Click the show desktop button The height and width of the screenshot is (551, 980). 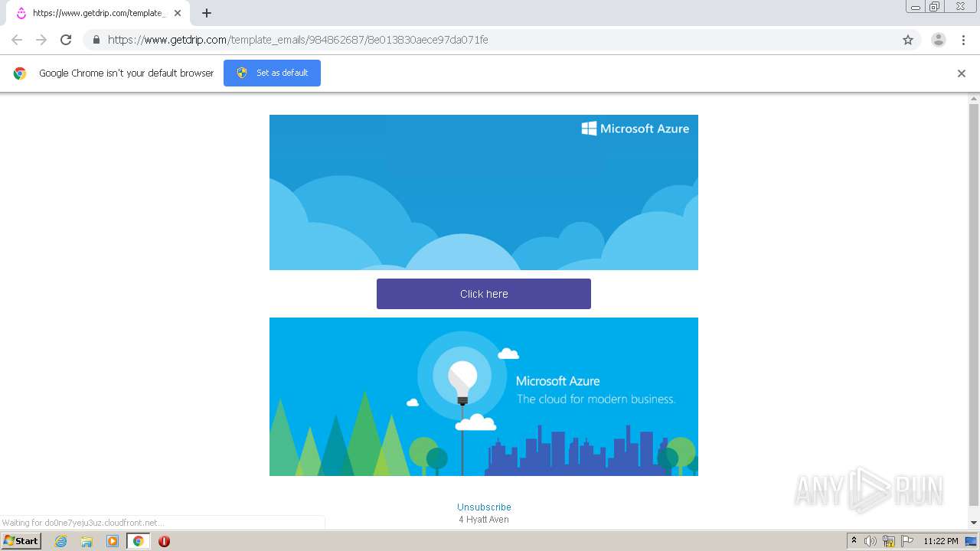coord(972,541)
